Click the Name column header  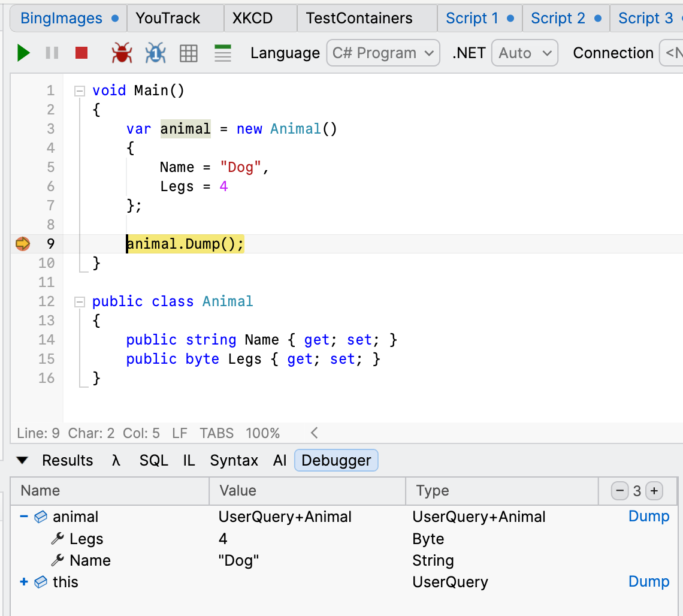tap(110, 491)
